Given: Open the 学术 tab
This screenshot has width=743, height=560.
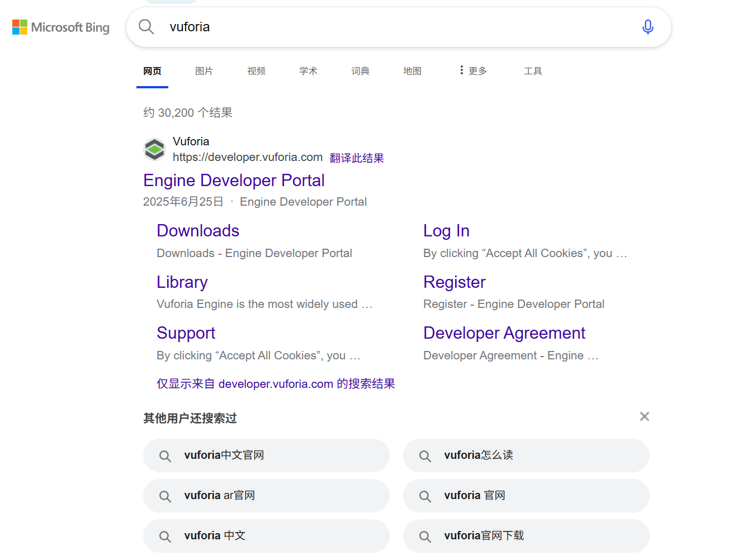Looking at the screenshot, I should tap(308, 71).
